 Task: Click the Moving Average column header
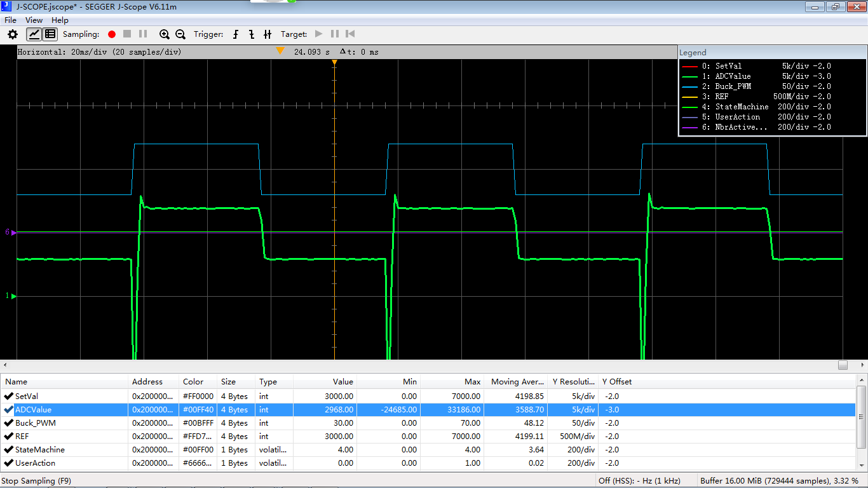[517, 382]
